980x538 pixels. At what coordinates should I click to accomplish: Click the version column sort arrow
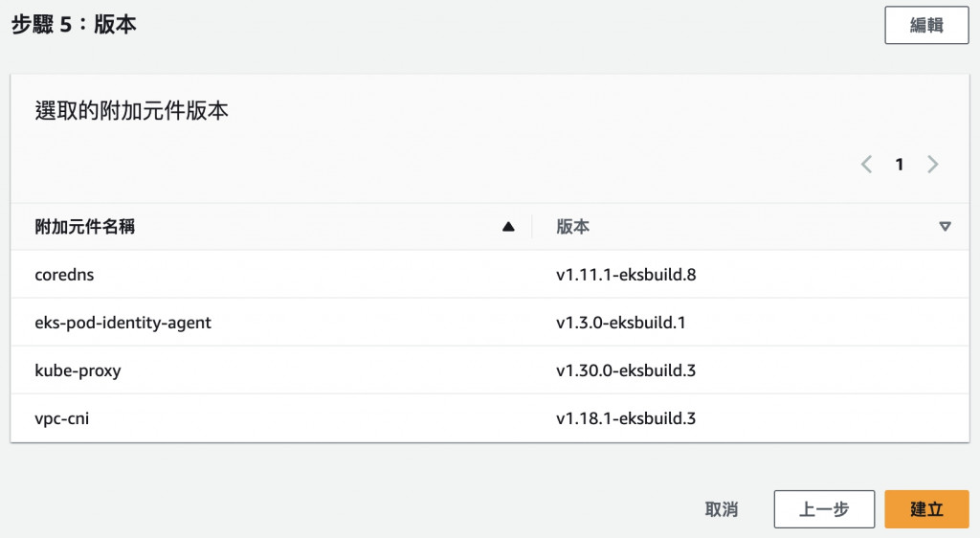(x=946, y=227)
